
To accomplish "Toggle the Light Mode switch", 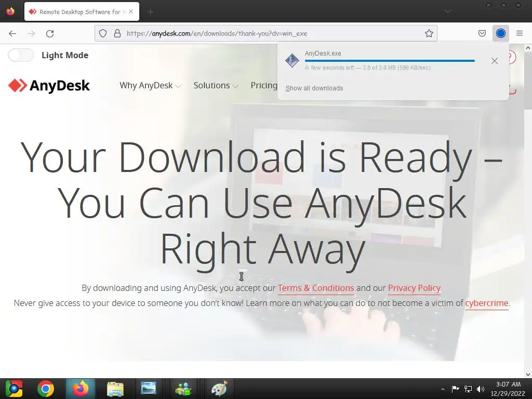I will click(x=21, y=55).
